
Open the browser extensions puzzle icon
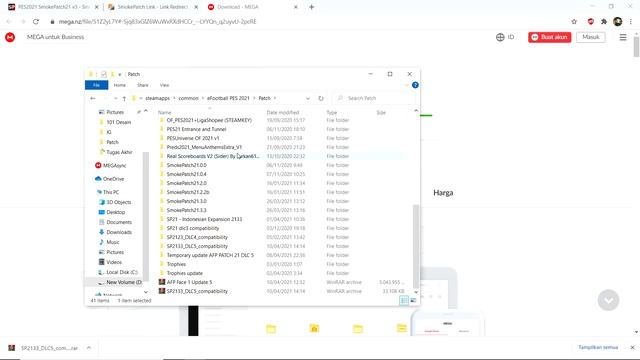tap(604, 22)
